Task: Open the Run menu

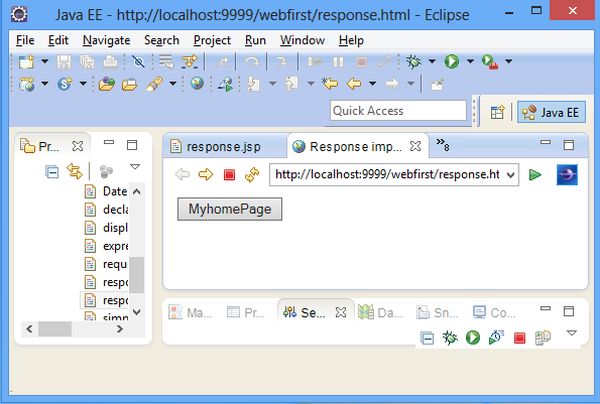Action: click(x=255, y=40)
